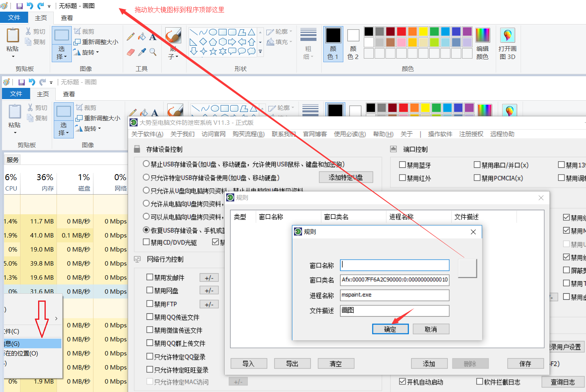Choose the Eraser tool

(131, 52)
